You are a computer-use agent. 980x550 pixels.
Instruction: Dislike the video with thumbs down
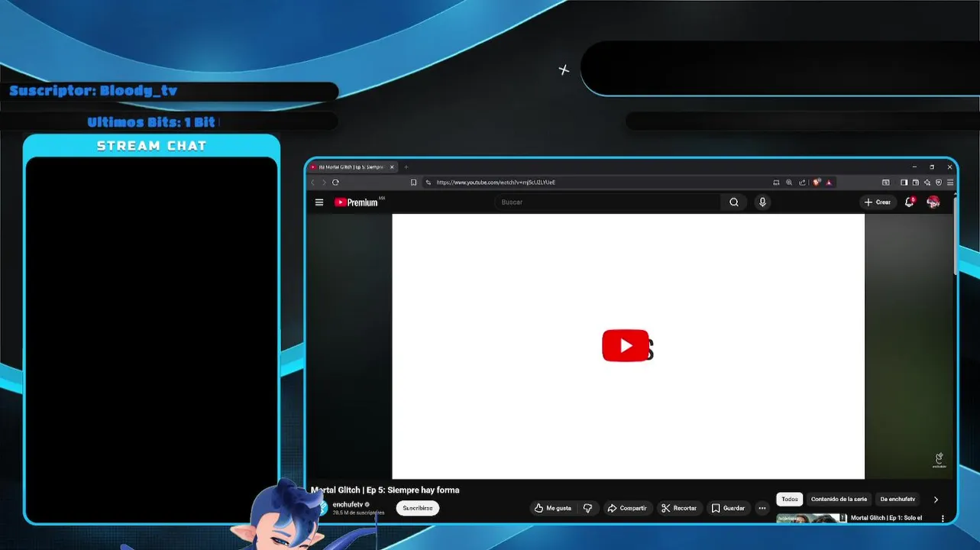click(587, 508)
